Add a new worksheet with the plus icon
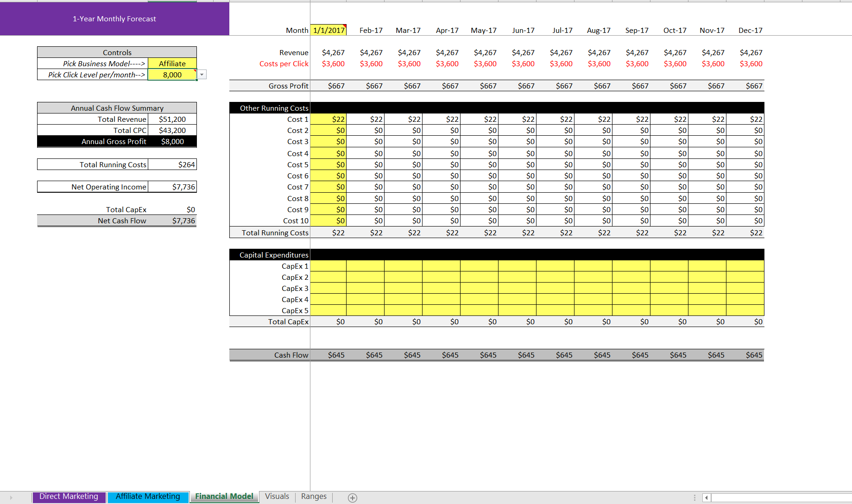 pos(352,497)
